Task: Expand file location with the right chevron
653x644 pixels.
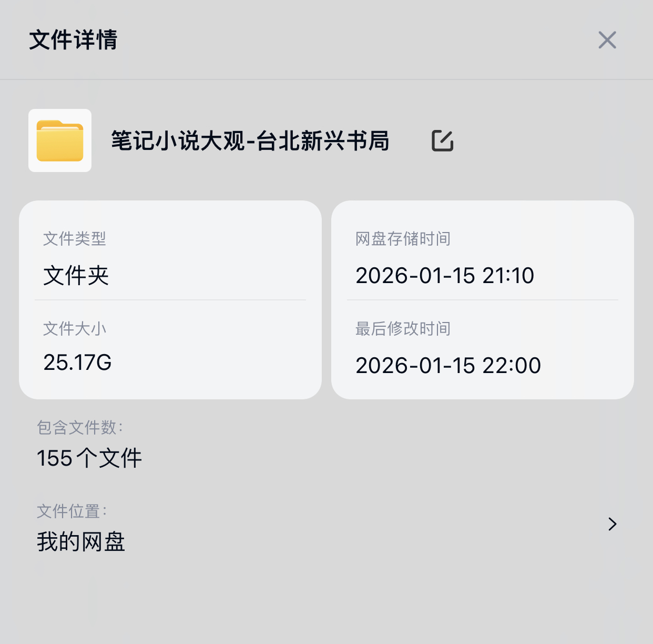Action: click(x=612, y=524)
